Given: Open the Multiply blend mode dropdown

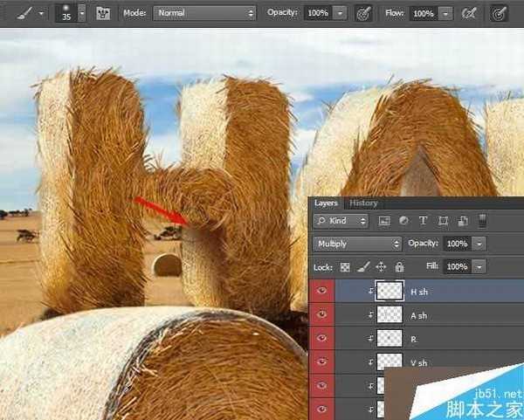Looking at the screenshot, I should pyautogui.click(x=356, y=244).
